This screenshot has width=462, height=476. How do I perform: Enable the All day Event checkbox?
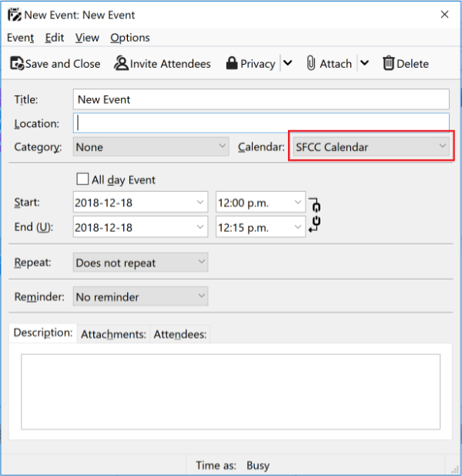click(82, 179)
